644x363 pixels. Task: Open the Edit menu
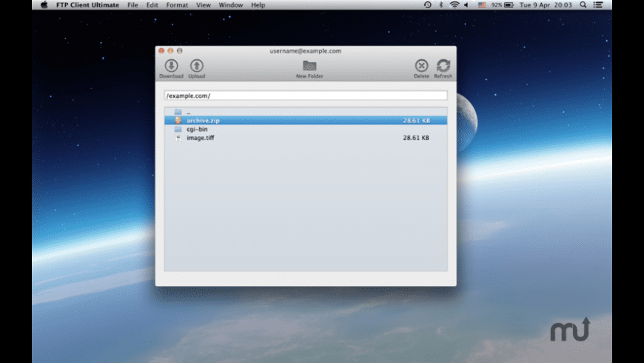pos(152,5)
